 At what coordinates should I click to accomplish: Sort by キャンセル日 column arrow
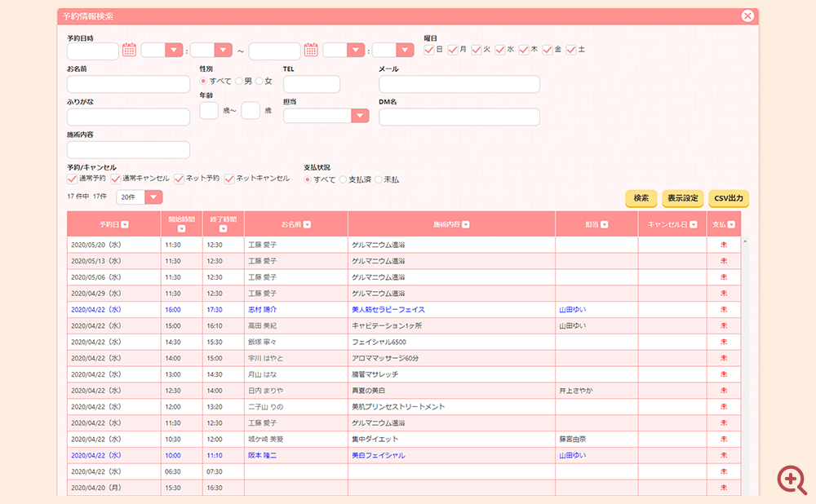tap(693, 225)
